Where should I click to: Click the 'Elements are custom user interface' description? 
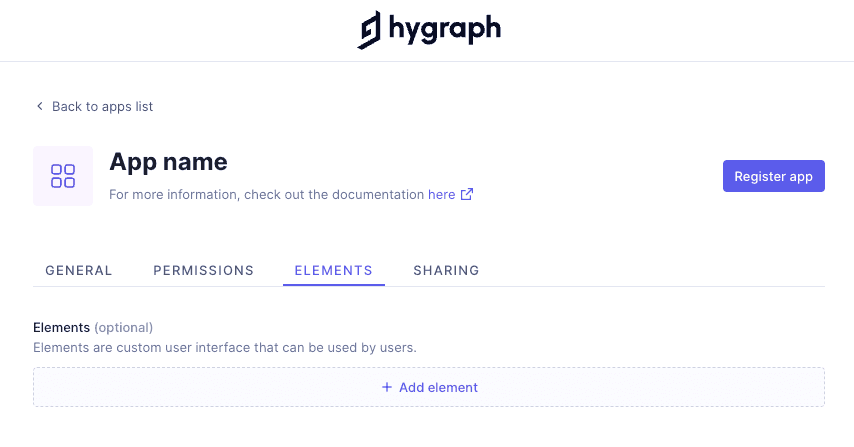[224, 347]
